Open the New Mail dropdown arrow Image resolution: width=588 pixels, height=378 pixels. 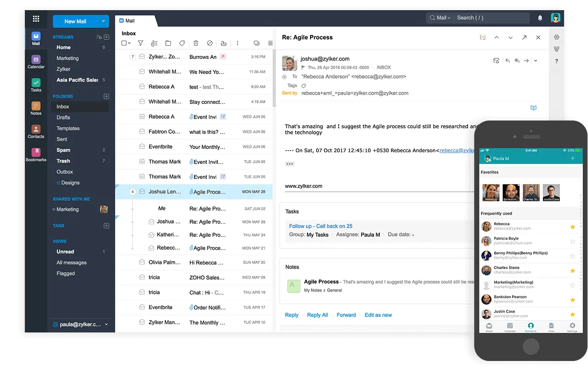[x=104, y=21]
